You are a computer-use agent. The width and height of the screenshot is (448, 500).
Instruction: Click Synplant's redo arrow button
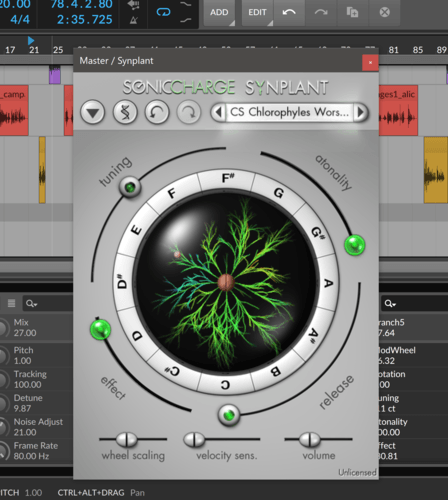189,112
